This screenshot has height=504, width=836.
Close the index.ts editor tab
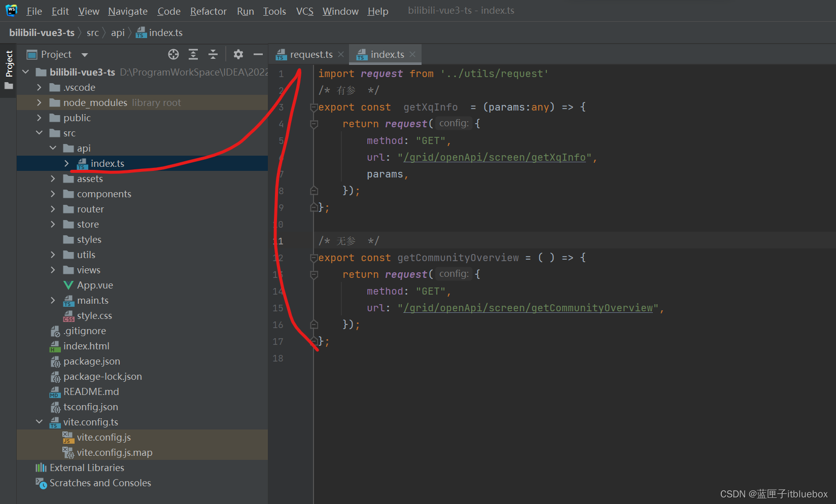[x=412, y=54]
